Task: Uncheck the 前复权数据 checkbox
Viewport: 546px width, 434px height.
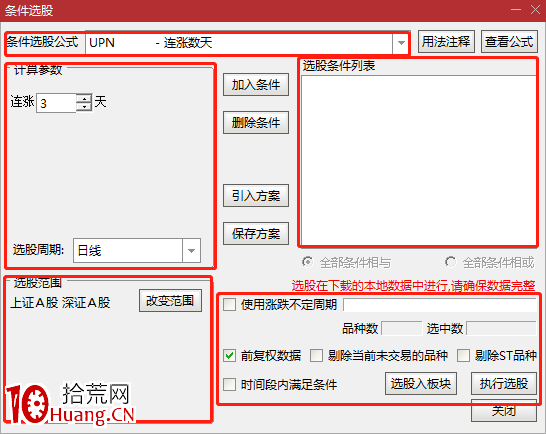Action: pyautogui.click(x=229, y=356)
